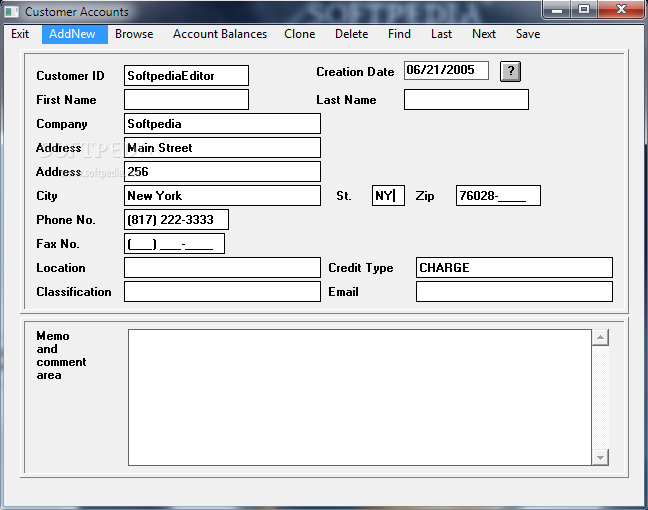Image resolution: width=648 pixels, height=510 pixels.
Task: Click the memo scrollbar up arrow
Action: click(600, 337)
